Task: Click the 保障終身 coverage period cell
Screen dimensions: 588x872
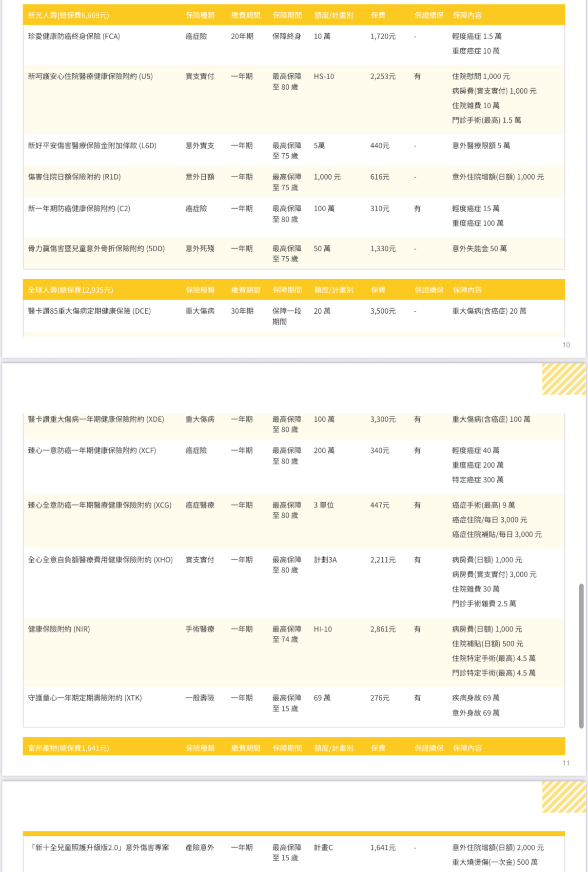Action: (287, 36)
